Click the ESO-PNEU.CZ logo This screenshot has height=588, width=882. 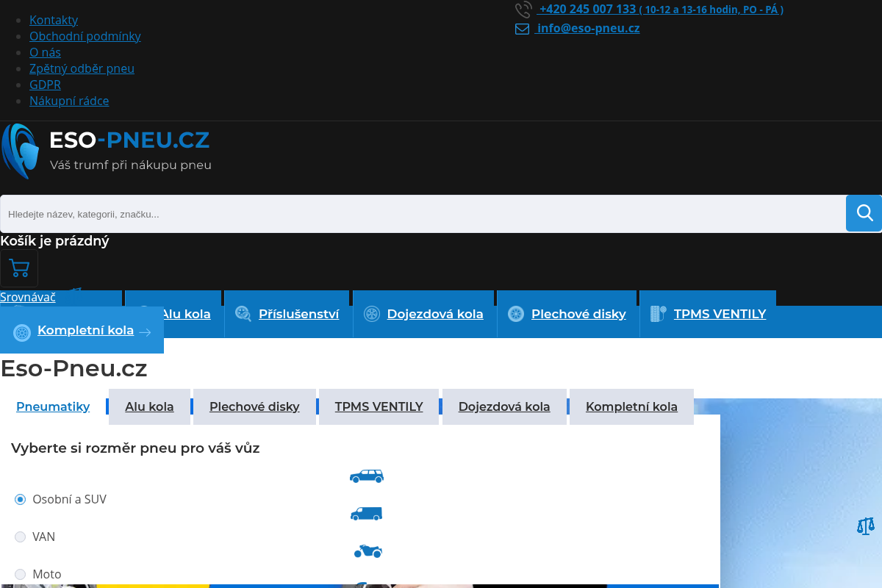[x=107, y=151]
